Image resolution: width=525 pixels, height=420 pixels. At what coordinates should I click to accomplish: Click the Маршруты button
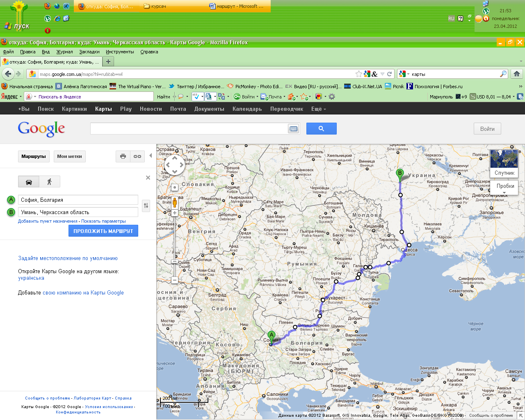click(x=34, y=156)
